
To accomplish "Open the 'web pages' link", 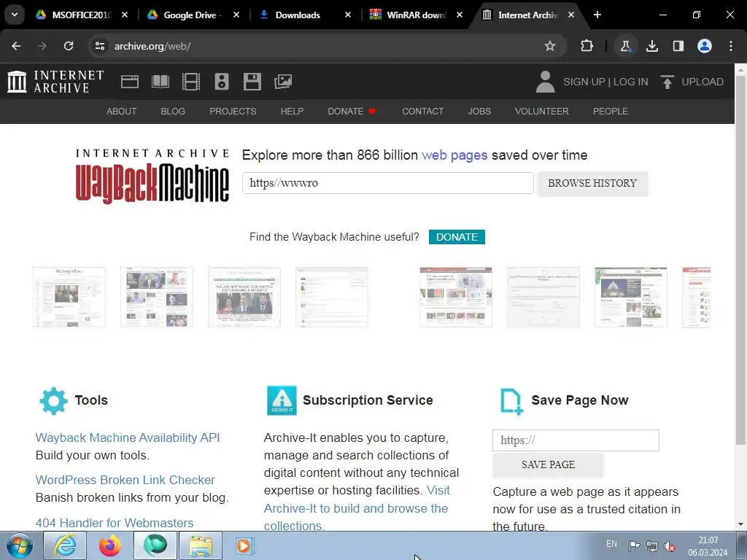I will coord(454,155).
